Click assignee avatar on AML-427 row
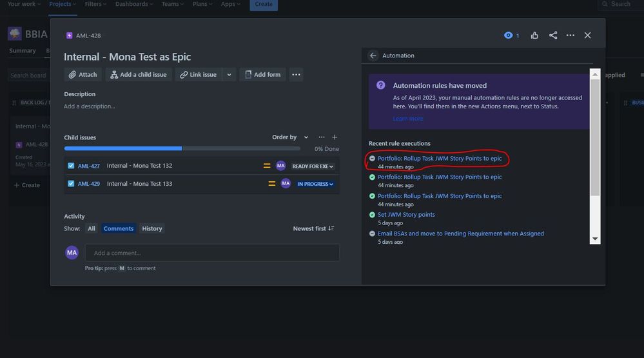Screen dimensions: 644x358 click(281, 166)
